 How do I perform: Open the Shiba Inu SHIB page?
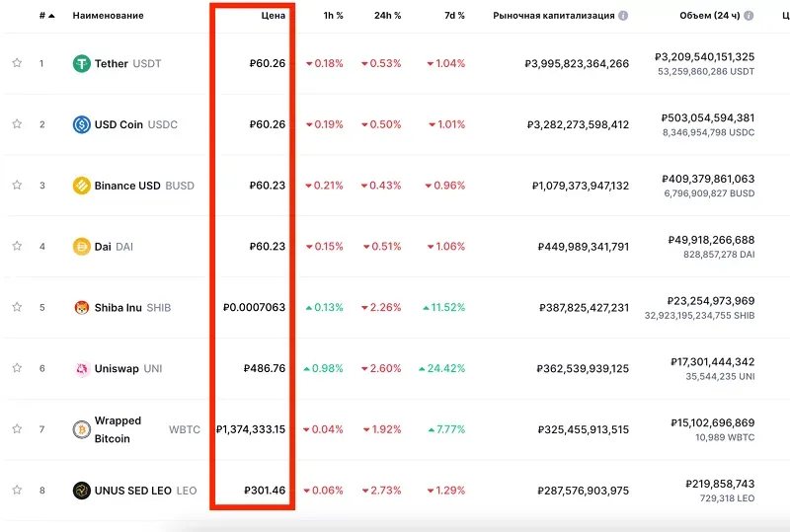click(x=132, y=307)
